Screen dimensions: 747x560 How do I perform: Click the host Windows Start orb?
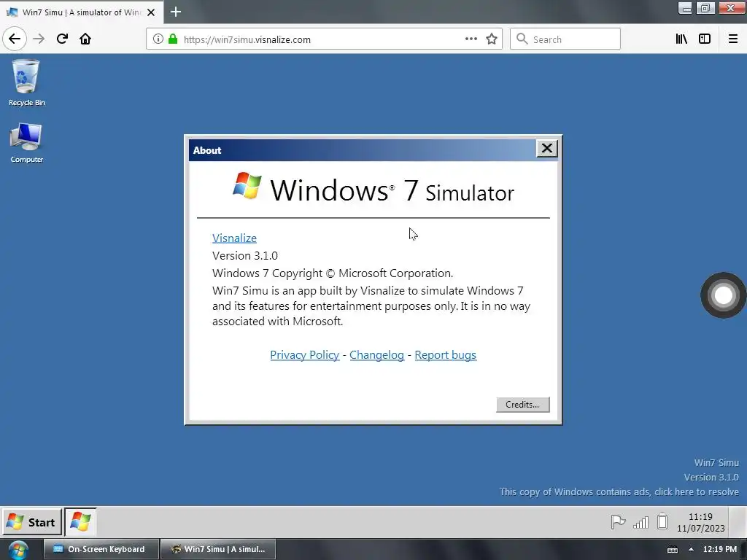(x=18, y=550)
